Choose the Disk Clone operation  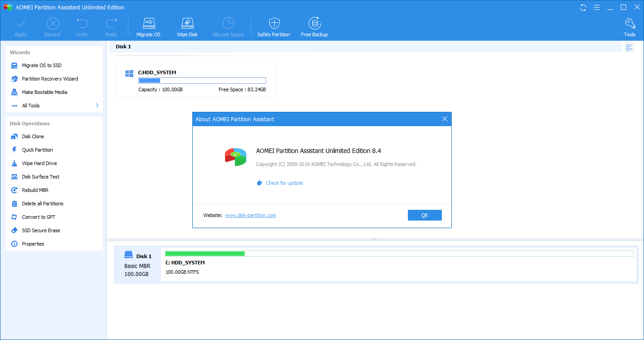pyautogui.click(x=27, y=136)
